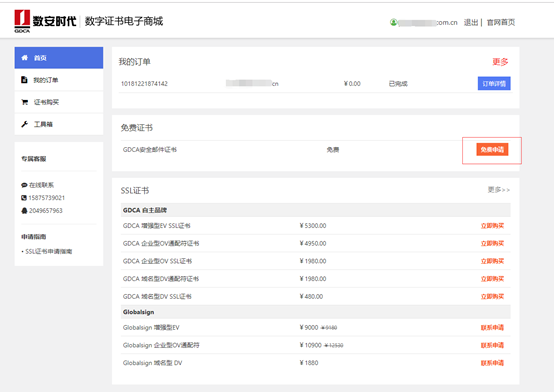Click the chat bubble icon beside 在线联系
This screenshot has height=392, width=554.
[x=24, y=185]
